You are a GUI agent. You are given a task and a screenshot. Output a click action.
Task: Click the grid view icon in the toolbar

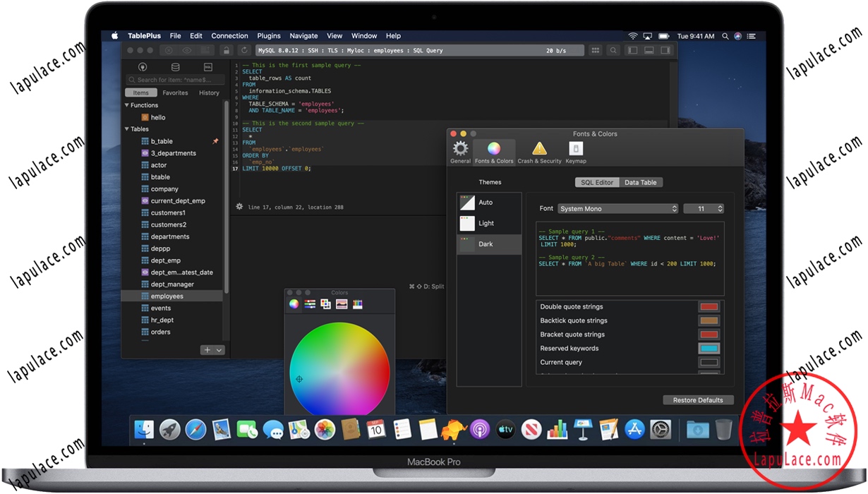click(595, 50)
